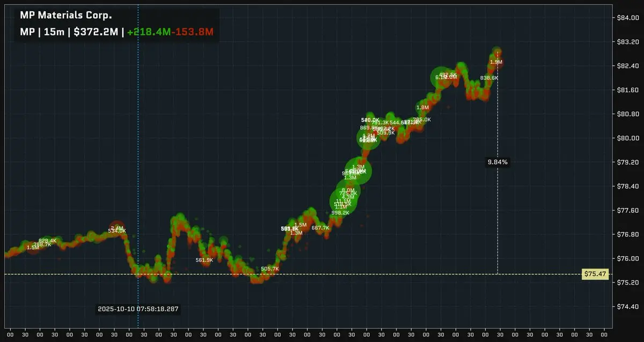Click the green +218.4M buy volume
This screenshot has height=342, width=644.
coord(148,32)
